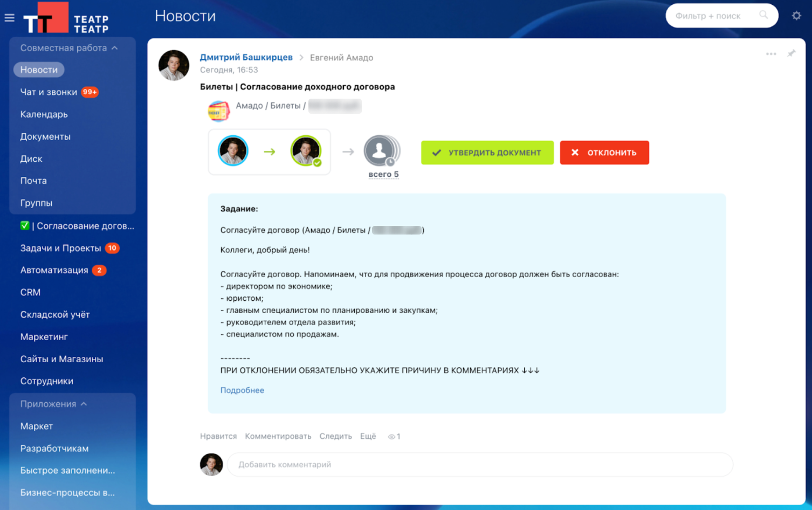This screenshot has height=510, width=812.
Task: Open CRM section
Action: (x=30, y=292)
